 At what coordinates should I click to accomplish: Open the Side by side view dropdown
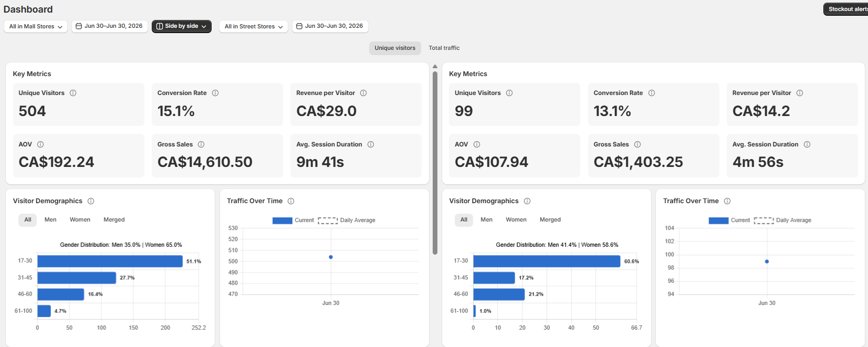[182, 26]
